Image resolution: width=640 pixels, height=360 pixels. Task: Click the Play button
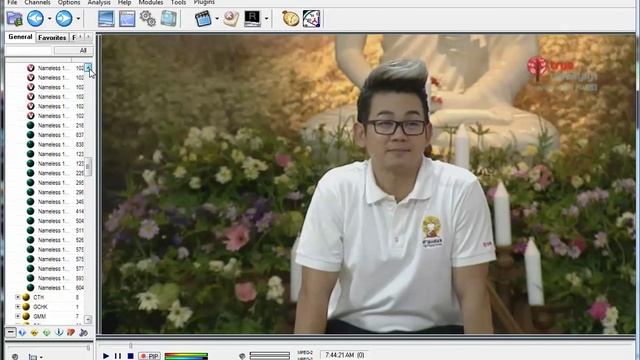coord(106,356)
